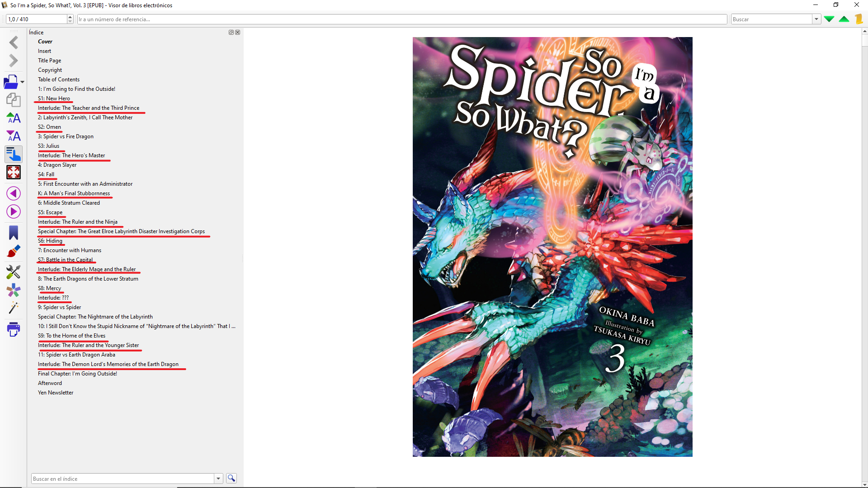
Task: Open the 'Yen Newsletter' entry
Action: [x=56, y=393]
